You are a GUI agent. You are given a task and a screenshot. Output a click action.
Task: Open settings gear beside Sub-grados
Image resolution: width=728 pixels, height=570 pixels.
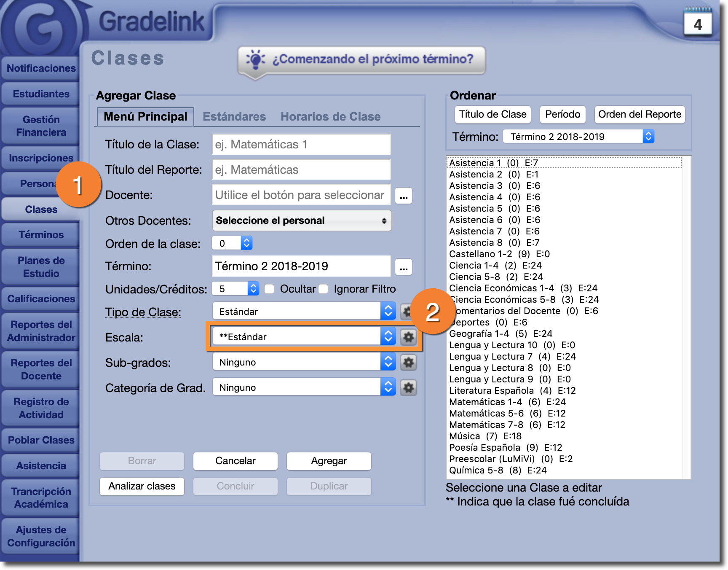click(408, 363)
